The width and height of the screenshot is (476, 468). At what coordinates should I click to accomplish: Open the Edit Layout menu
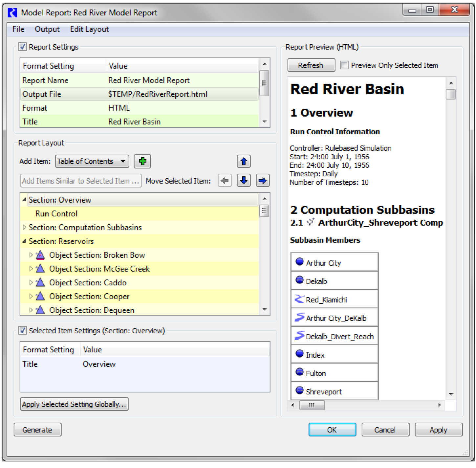pos(89,29)
